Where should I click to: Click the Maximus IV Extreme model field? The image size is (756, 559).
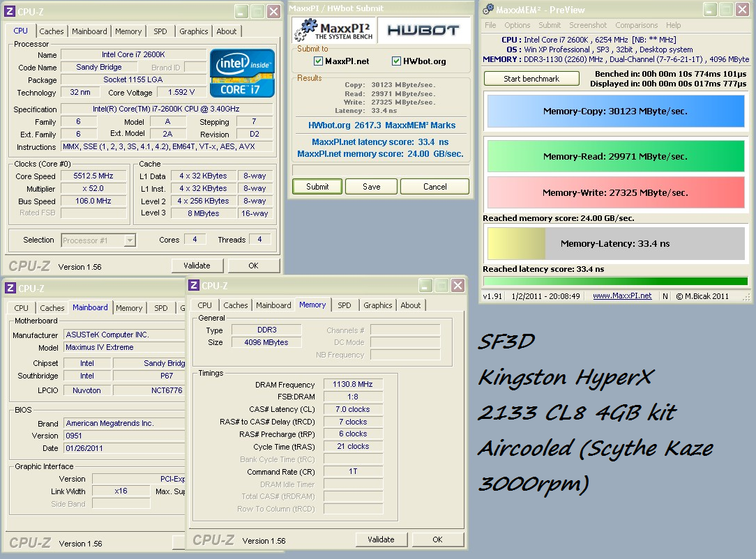(x=124, y=347)
